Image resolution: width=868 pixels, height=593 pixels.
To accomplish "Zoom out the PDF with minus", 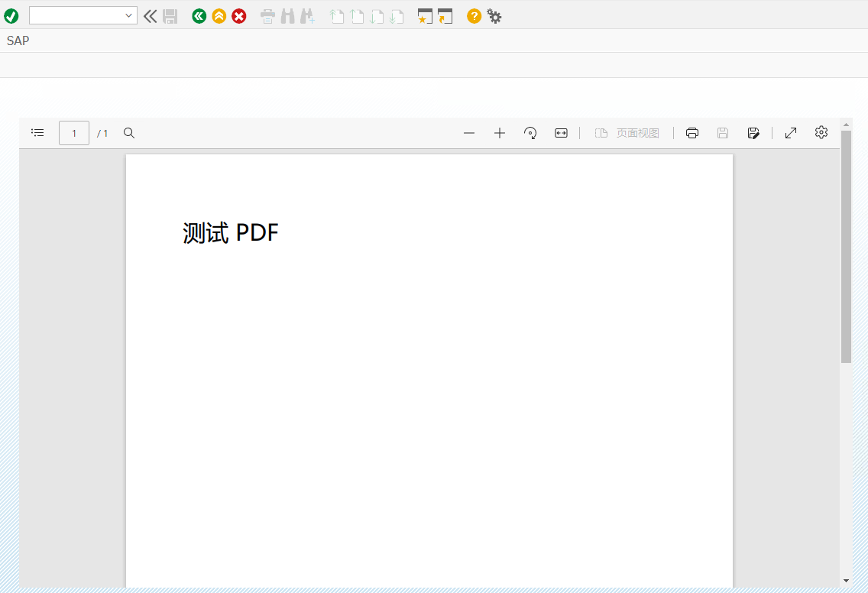I will pos(469,133).
